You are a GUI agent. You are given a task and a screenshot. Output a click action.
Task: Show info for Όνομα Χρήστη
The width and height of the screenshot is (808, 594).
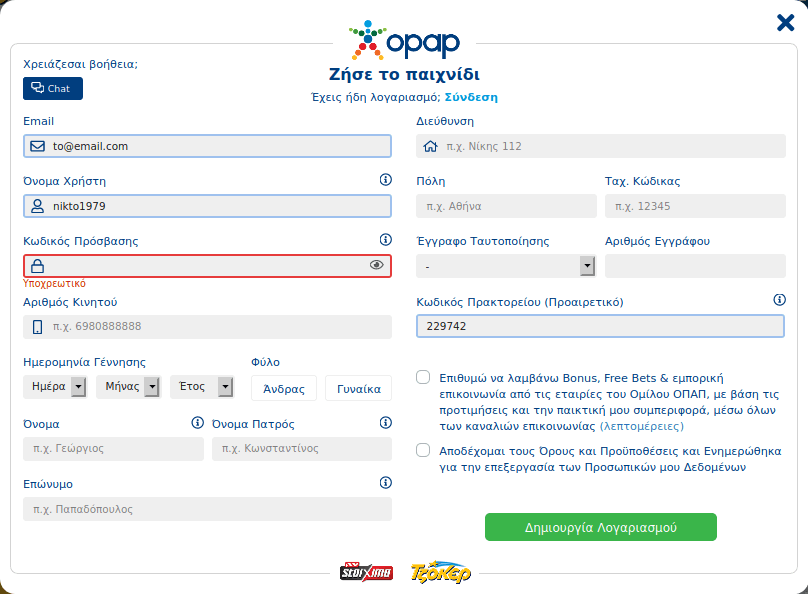click(385, 179)
